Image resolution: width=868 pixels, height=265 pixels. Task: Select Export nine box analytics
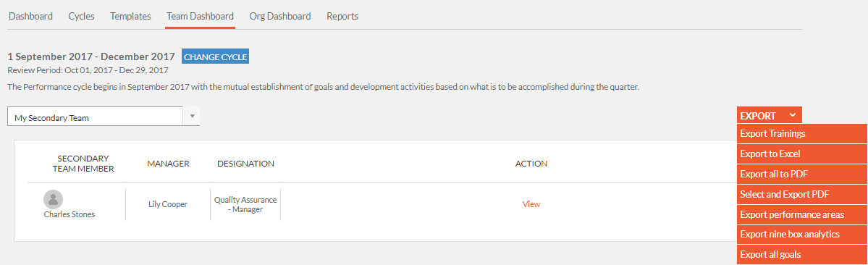click(x=802, y=234)
